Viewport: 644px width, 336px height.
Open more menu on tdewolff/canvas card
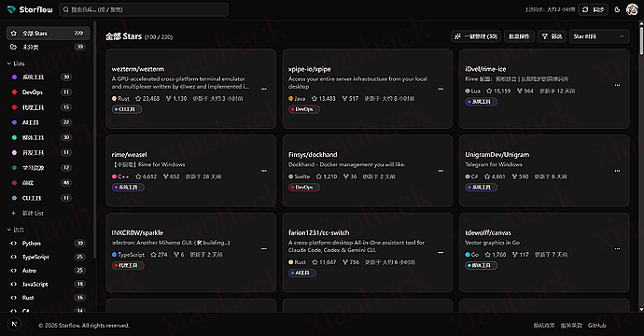[617, 248]
